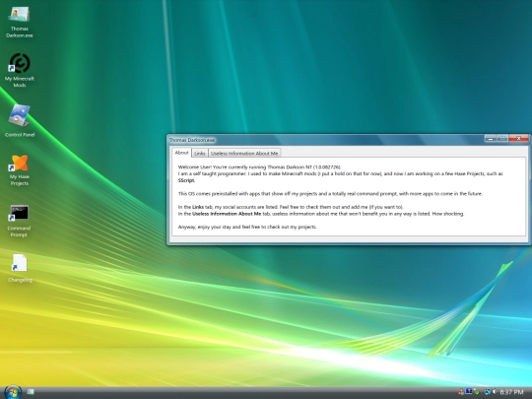Click the volume speaker tray icon
Viewport: 532px width, 399px height.
(x=495, y=391)
